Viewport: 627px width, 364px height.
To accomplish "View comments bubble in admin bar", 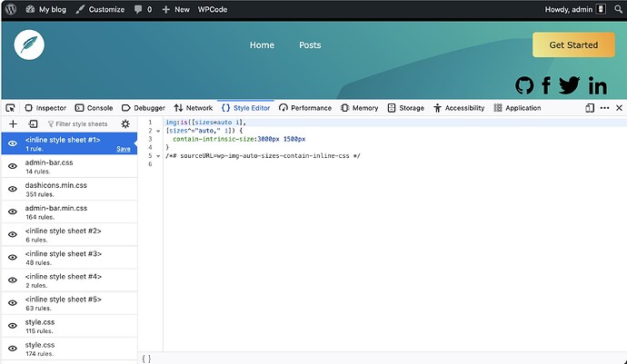I will [144, 9].
